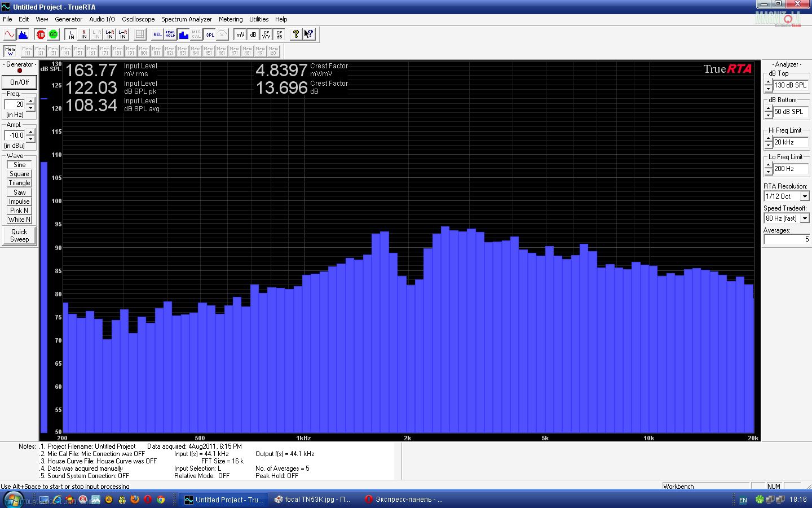
Task: Click the L+R IN input icon
Action: point(110,34)
